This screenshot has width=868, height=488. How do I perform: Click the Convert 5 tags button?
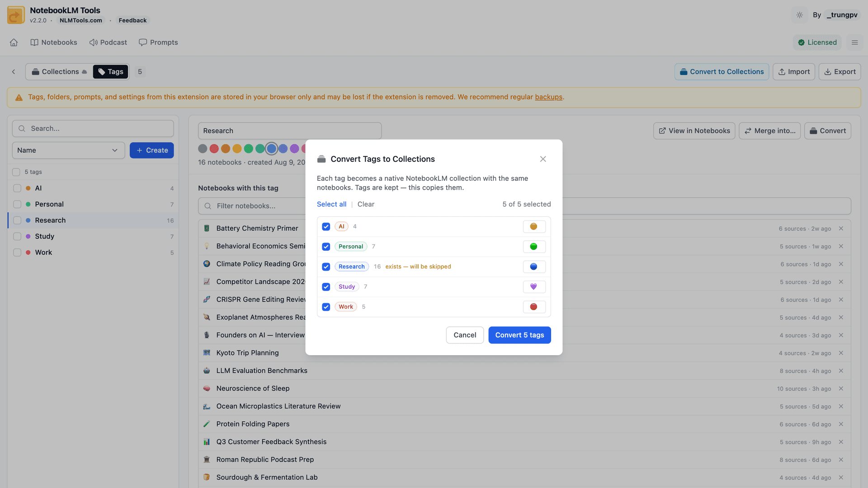pos(519,335)
